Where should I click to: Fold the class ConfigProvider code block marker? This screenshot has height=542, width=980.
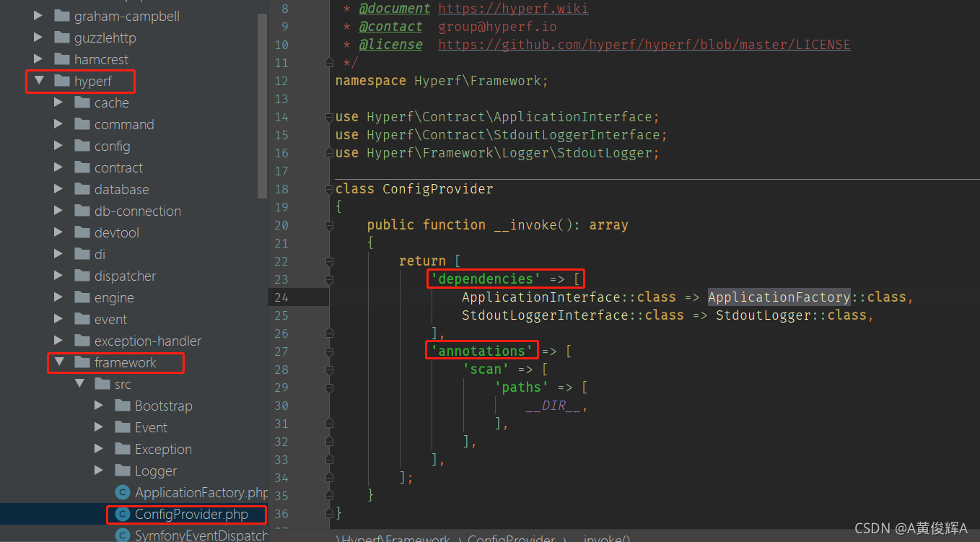330,189
